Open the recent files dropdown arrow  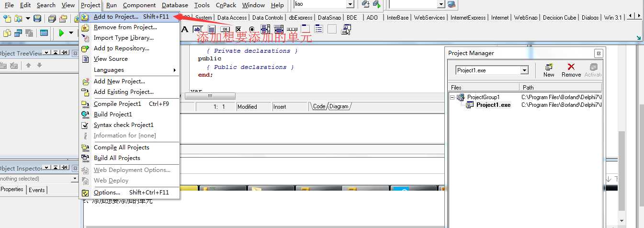click(28, 19)
